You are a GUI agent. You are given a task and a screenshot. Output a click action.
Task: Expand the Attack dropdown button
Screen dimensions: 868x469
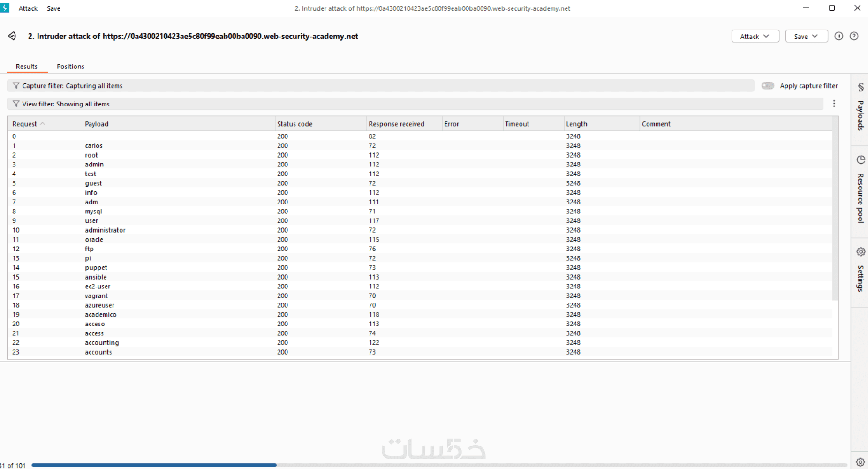pyautogui.click(x=755, y=36)
